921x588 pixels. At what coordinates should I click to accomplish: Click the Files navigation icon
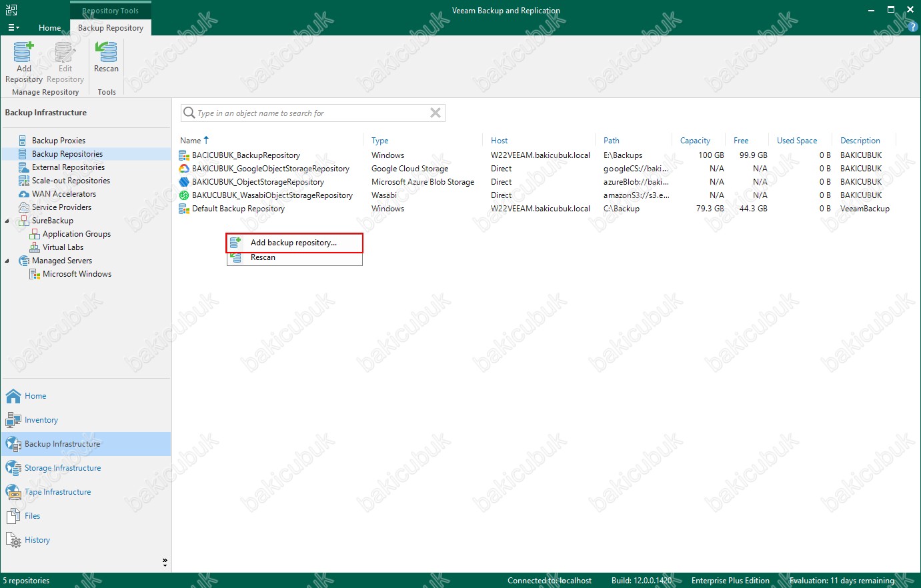[13, 516]
